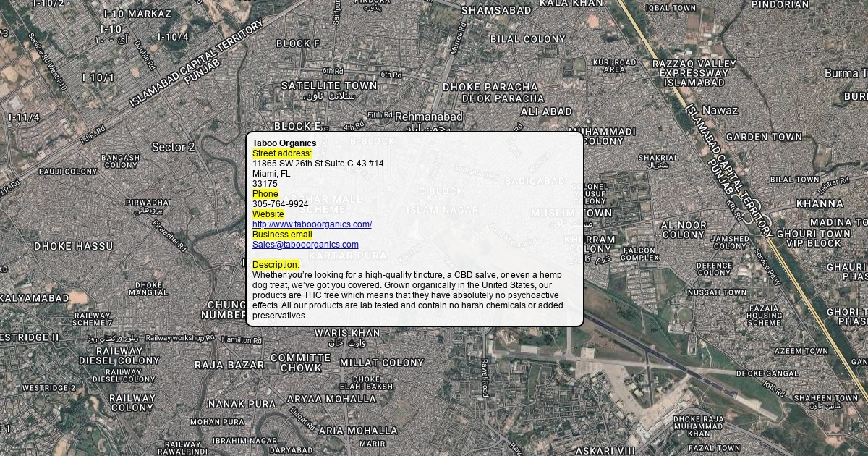This screenshot has width=868, height=456.
Task: Click the highlighted Street address label
Action: point(282,153)
